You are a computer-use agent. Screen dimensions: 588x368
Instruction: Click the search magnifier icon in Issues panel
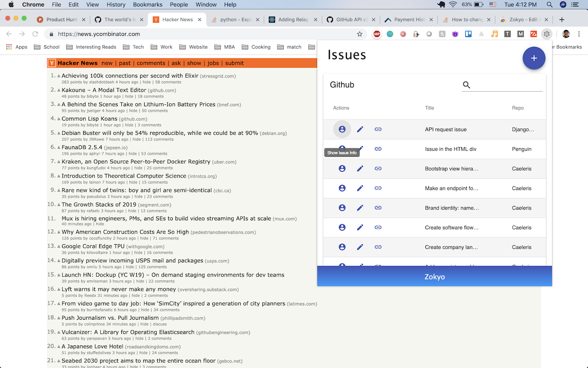point(466,85)
